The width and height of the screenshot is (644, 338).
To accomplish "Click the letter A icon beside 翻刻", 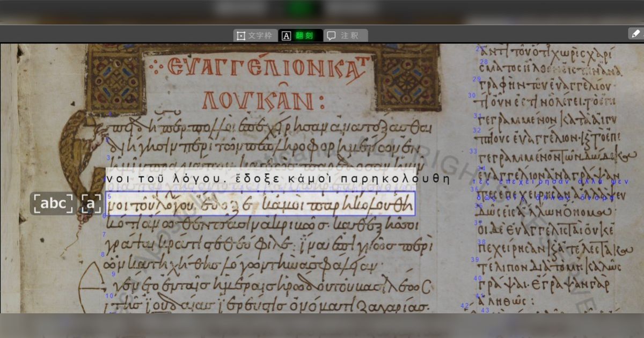I will coord(287,36).
